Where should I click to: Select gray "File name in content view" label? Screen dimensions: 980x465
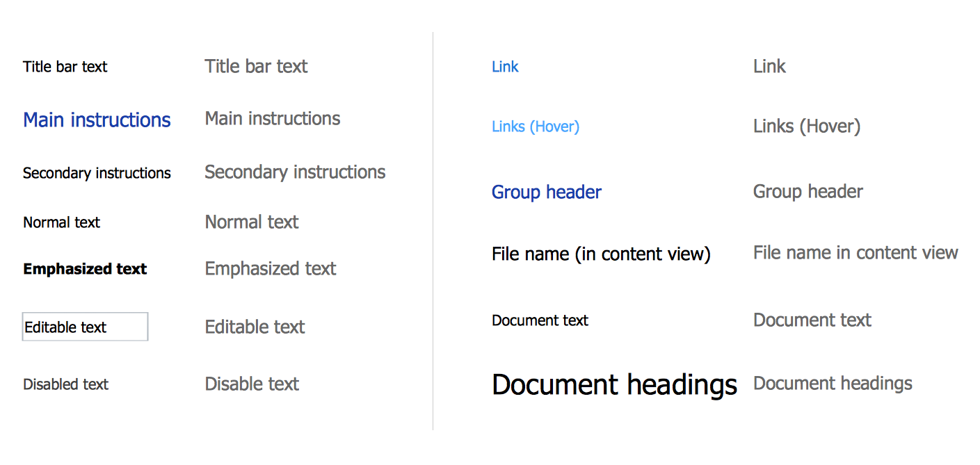pyautogui.click(x=856, y=252)
